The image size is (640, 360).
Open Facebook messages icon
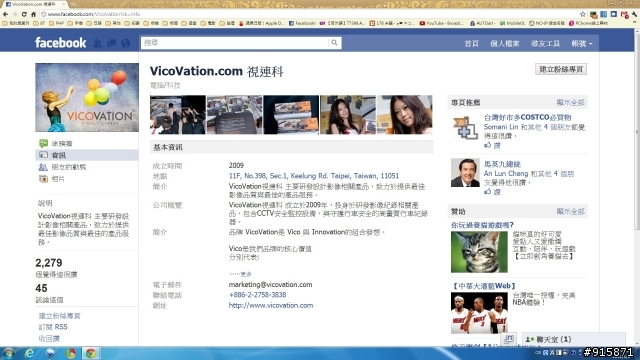111,43
